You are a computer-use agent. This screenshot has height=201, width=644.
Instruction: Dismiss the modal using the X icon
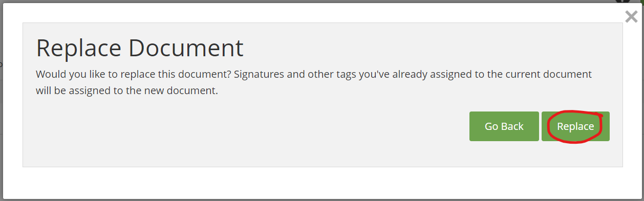point(631,16)
